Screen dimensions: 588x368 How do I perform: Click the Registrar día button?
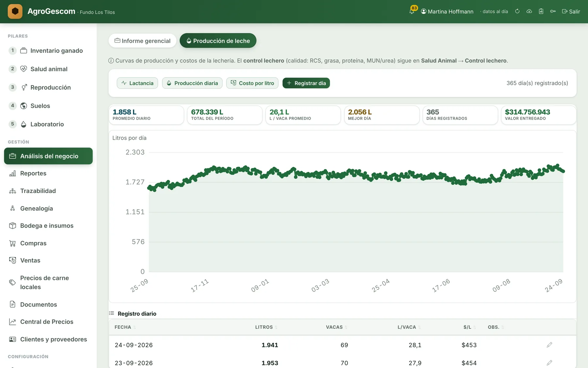(x=306, y=83)
